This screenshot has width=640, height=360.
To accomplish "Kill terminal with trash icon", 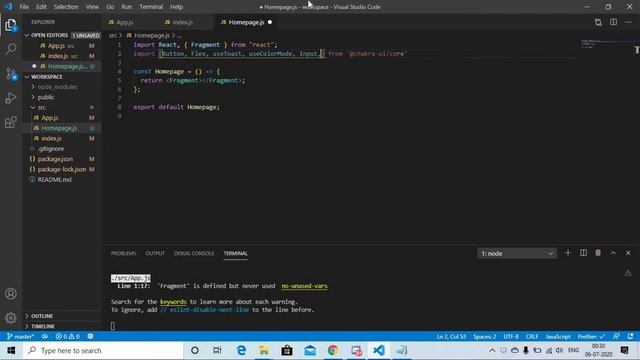I will coord(598,253).
